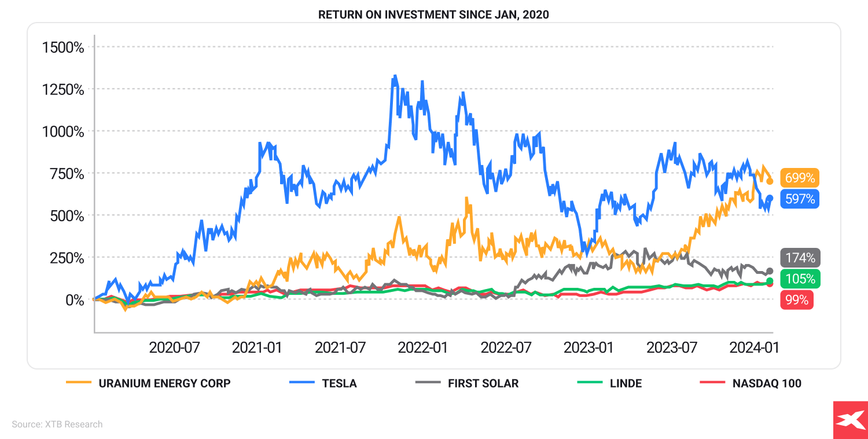Click the 1500% y-axis label
Screen dimensions: 868x439
point(63,47)
